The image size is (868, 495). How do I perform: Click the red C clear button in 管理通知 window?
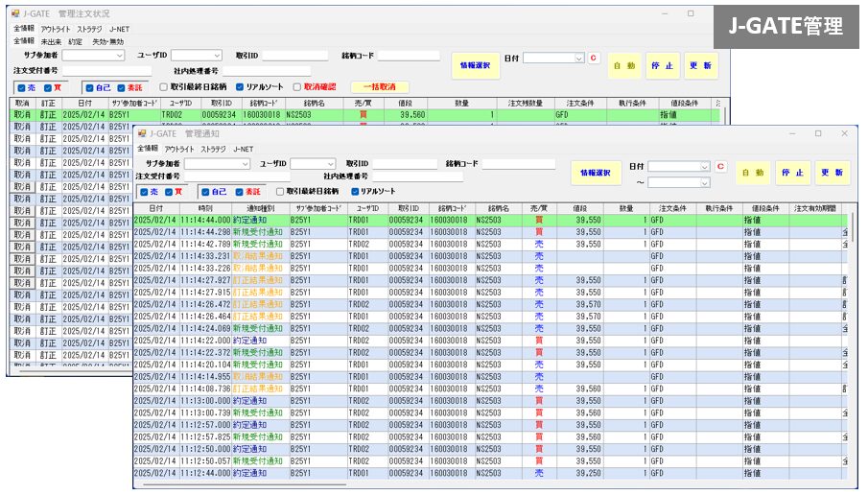pyautogui.click(x=720, y=166)
